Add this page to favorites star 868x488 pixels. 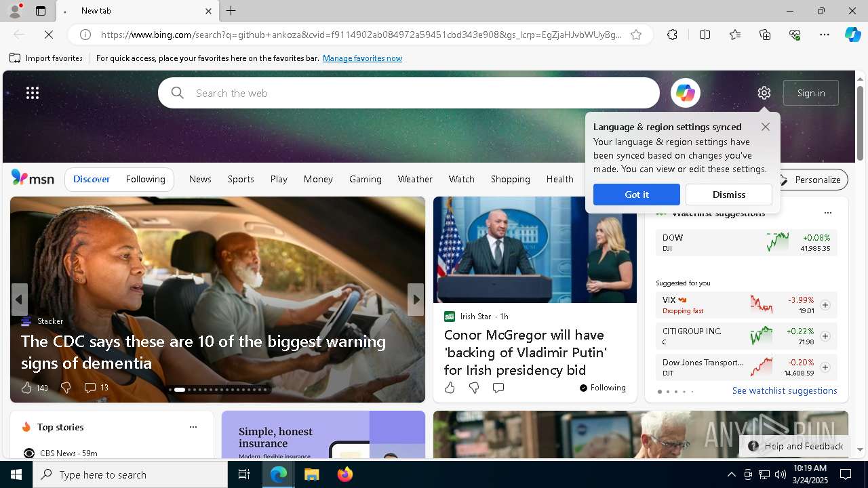click(636, 35)
